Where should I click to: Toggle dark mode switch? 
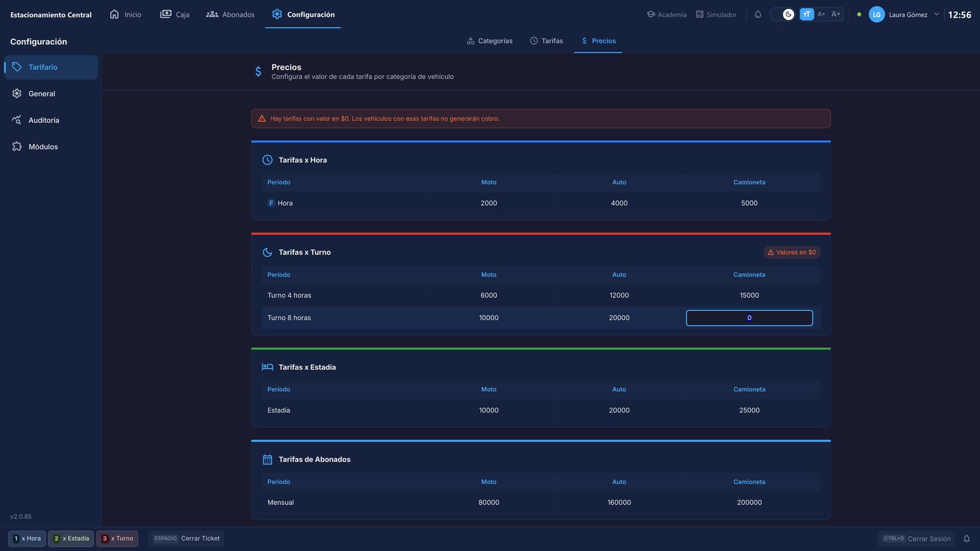[x=782, y=14]
